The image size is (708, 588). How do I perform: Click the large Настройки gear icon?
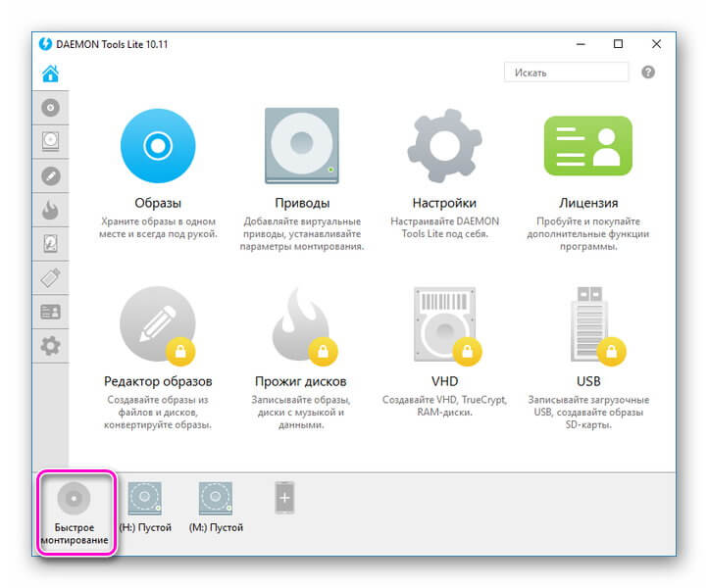[445, 146]
